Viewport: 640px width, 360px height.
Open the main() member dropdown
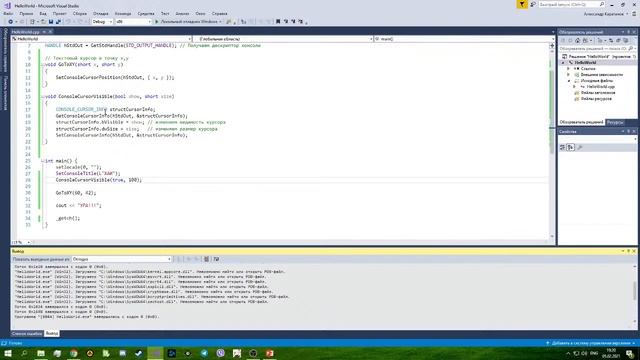(x=464, y=39)
